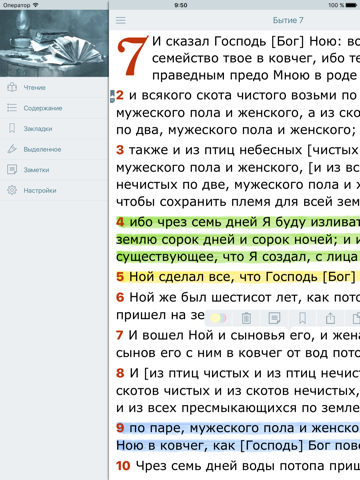Select the green highlighted verse 4
Screen dimensions: 360x480
tap(238, 239)
